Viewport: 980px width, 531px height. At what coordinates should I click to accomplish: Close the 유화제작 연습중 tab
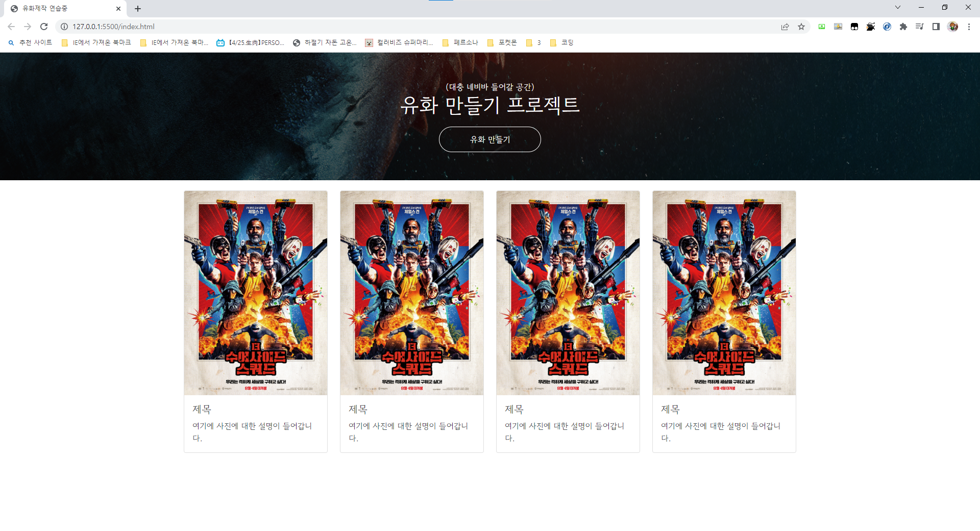point(118,9)
